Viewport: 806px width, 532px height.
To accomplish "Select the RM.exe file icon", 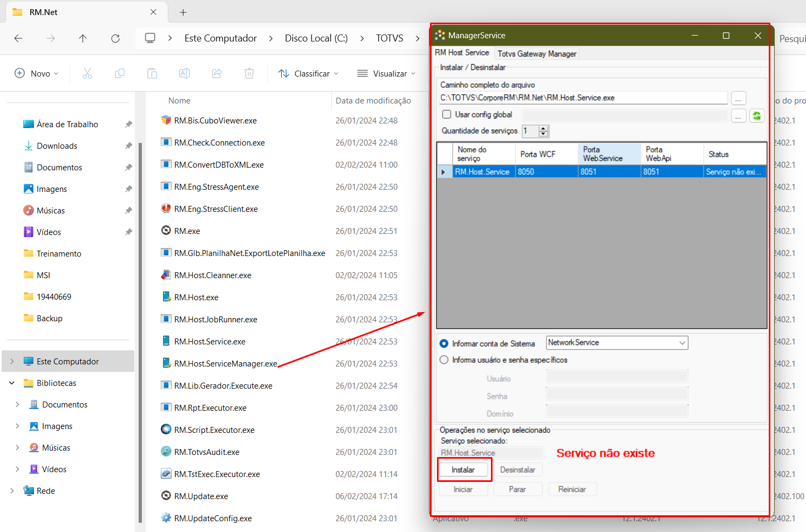I will 166,230.
